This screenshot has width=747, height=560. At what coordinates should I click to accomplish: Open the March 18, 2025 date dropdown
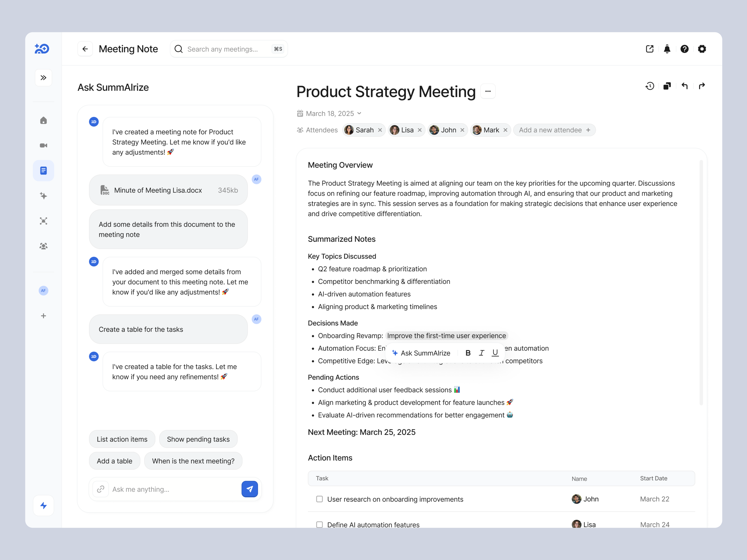pos(330,113)
